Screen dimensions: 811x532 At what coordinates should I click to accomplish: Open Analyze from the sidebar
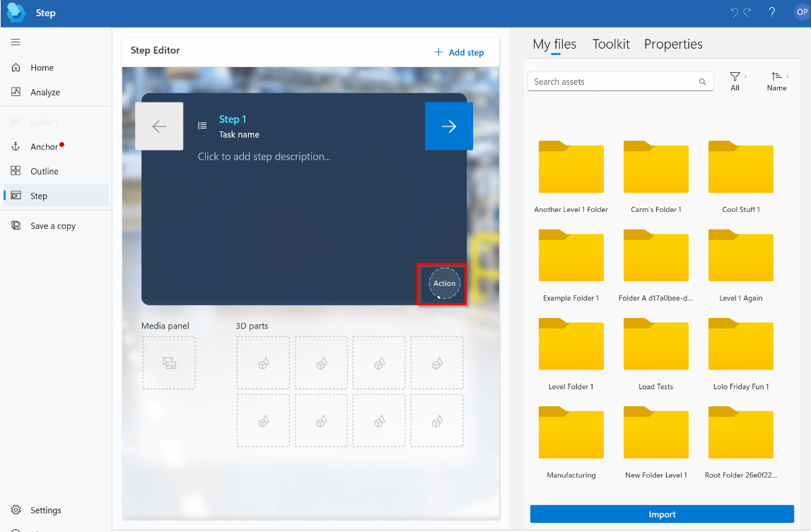coord(45,93)
